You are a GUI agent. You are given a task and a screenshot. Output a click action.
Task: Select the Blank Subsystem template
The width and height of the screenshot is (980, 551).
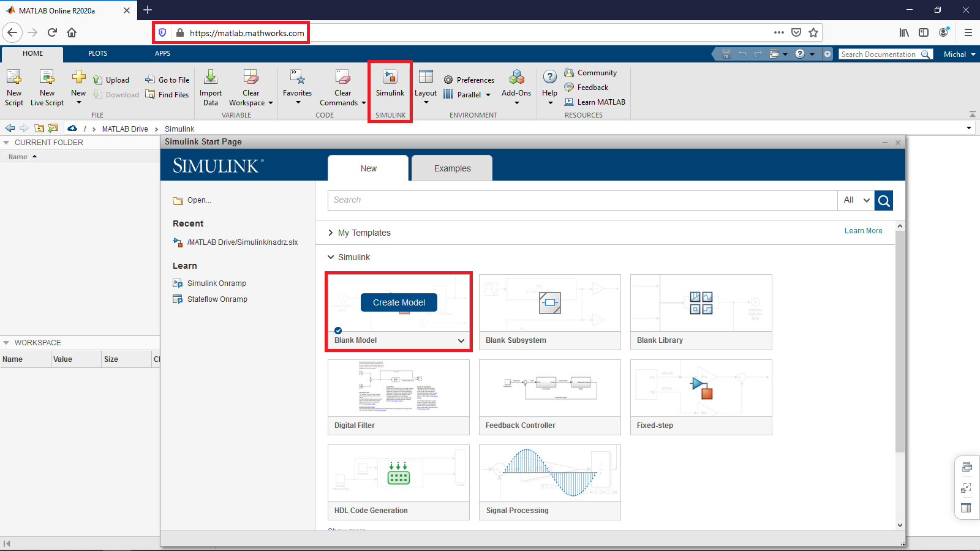coord(550,312)
